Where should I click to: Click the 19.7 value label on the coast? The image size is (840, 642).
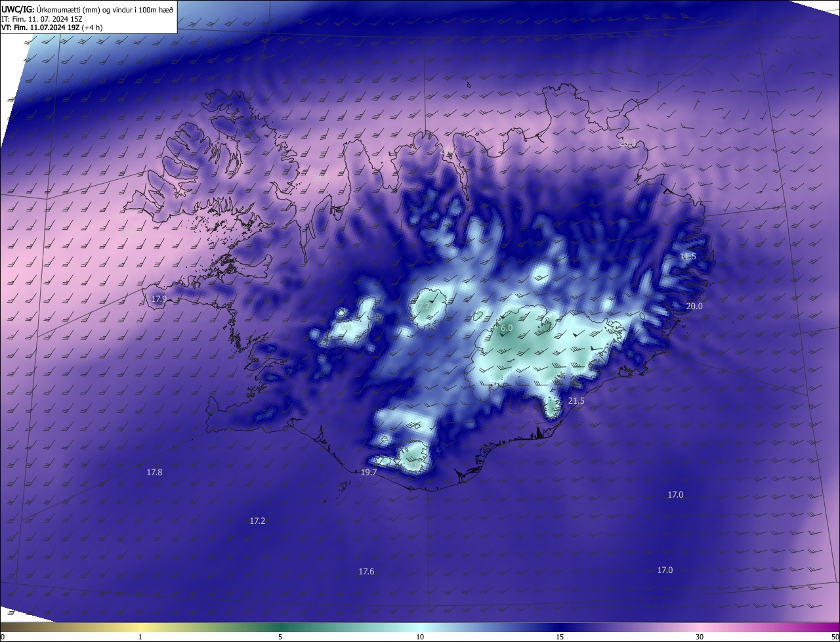369,473
